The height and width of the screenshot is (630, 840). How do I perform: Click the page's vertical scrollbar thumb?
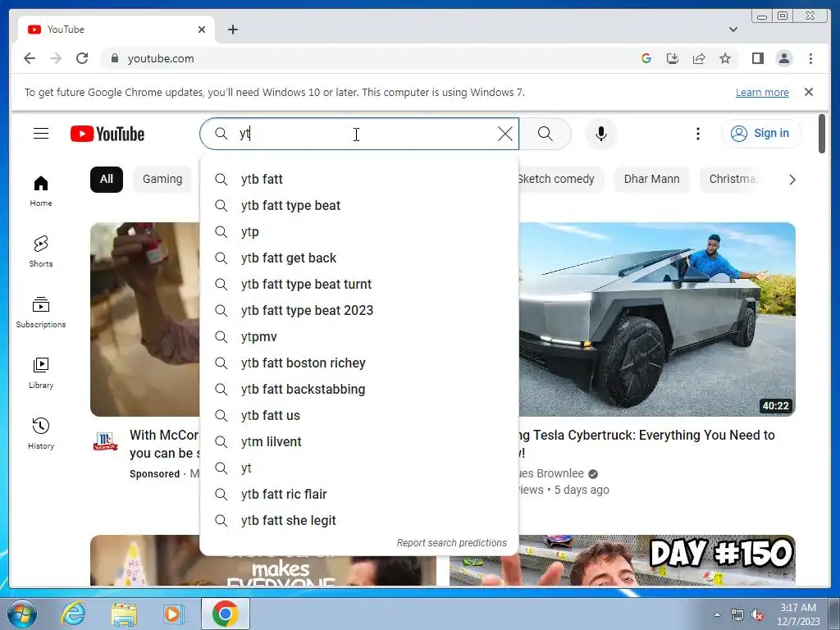tap(822, 134)
